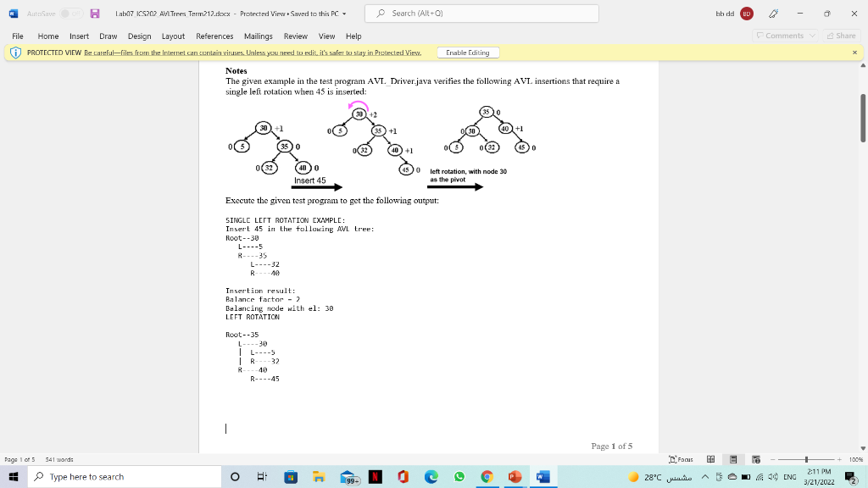Open Netflix from the taskbar
868x488 pixels.
[374, 477]
